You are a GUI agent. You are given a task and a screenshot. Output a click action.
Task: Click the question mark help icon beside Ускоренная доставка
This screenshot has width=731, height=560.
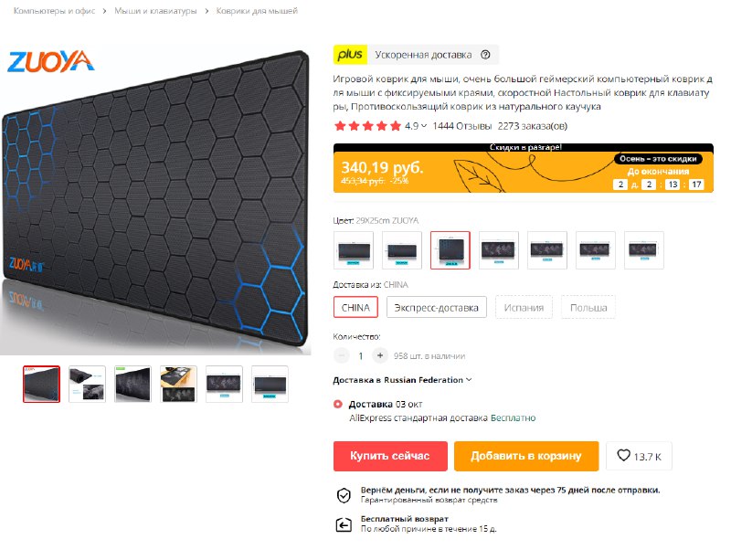pyautogui.click(x=485, y=55)
